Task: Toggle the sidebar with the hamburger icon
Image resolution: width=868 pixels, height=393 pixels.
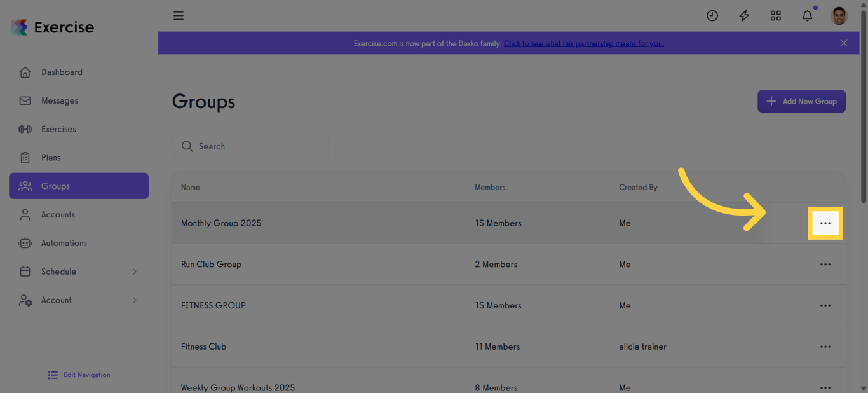Action: coord(179,15)
